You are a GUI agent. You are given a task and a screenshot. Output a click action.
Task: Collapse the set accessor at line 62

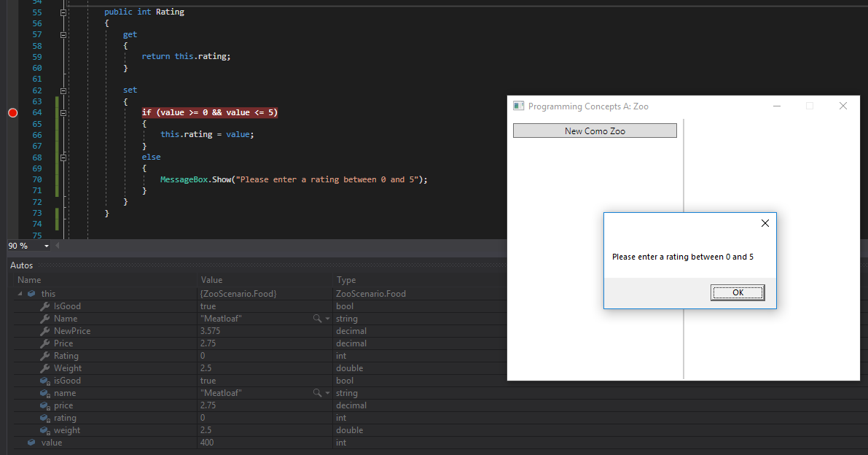click(x=63, y=90)
